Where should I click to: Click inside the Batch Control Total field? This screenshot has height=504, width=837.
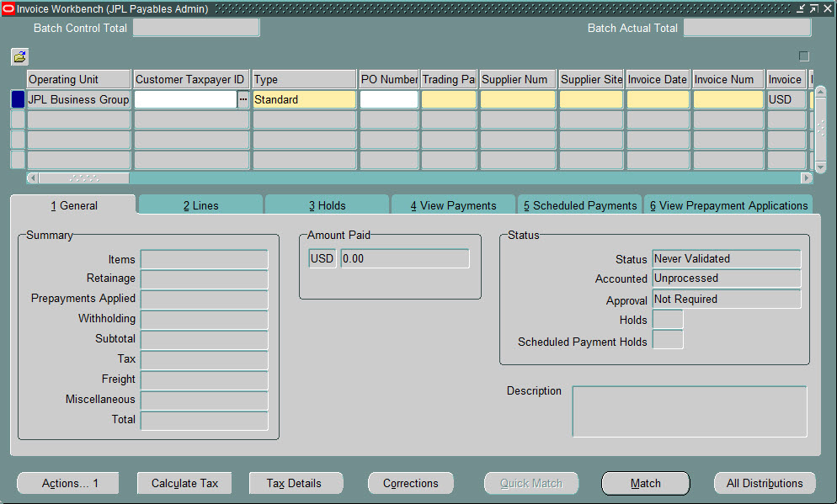pyautogui.click(x=195, y=27)
